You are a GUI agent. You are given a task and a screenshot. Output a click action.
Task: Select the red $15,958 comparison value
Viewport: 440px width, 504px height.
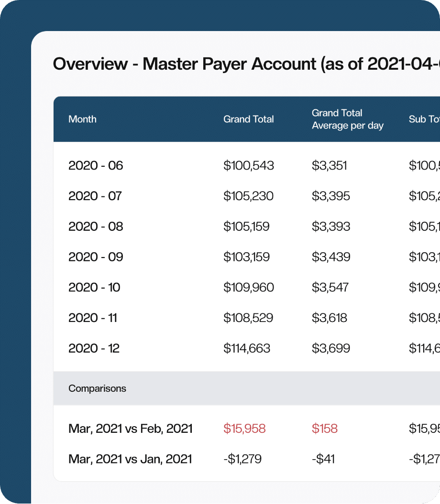point(245,429)
